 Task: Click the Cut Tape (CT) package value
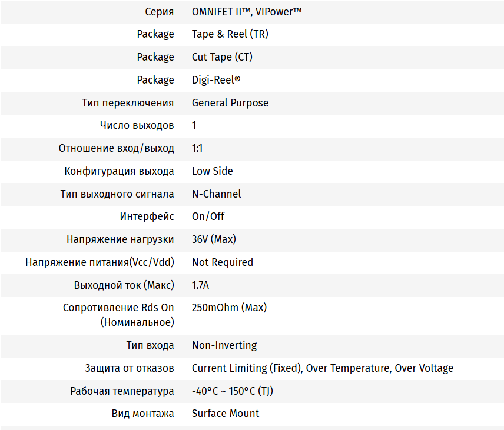222,57
